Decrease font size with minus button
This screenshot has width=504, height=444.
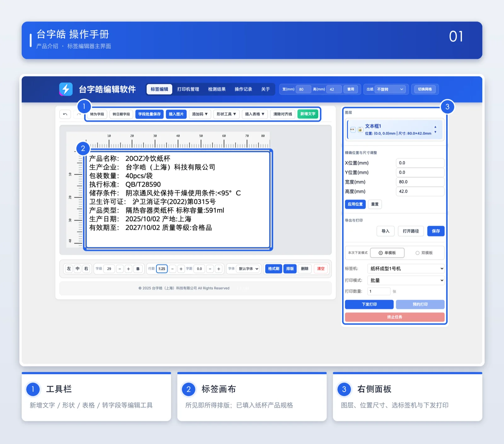120,269
